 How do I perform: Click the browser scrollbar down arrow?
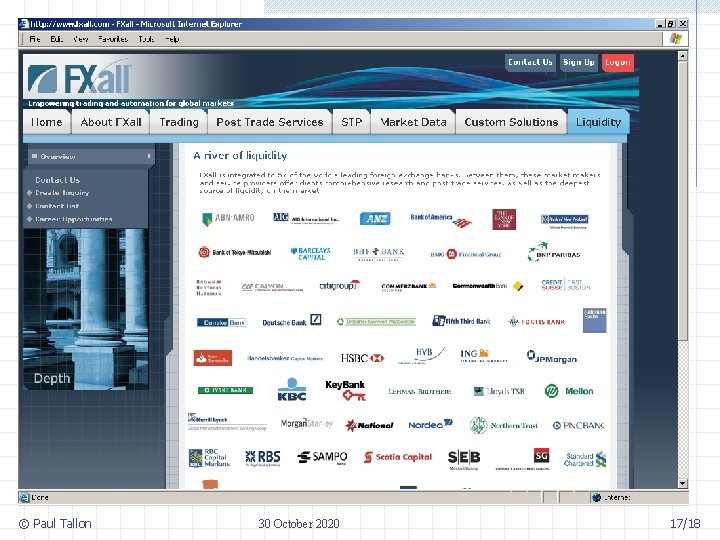point(683,484)
